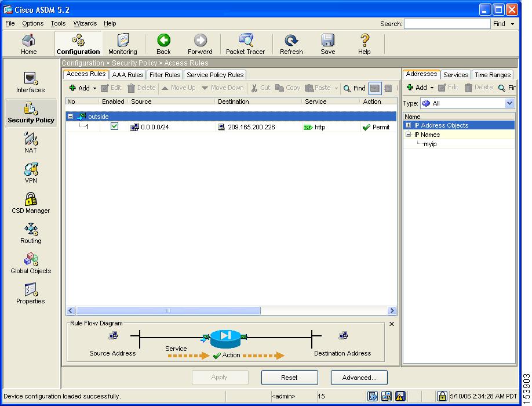Viewport: 532px width, 406px height.
Task: Click the lock icon in status bar
Action: tap(442, 396)
